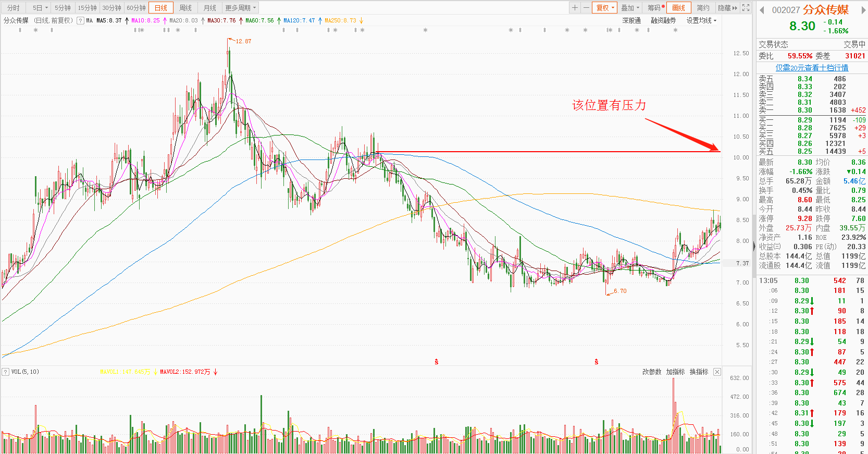Click the 涨停 9.28 value
868x454 pixels.
805,219
